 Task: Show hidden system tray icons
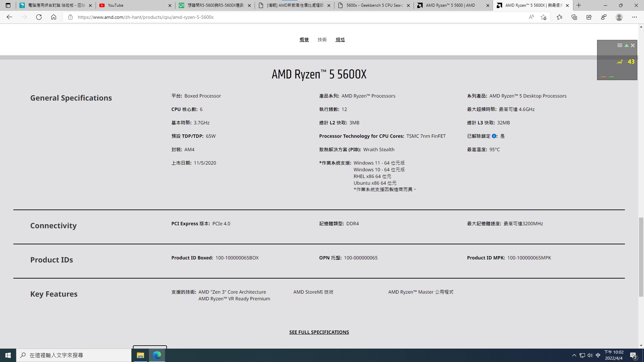[x=574, y=355]
